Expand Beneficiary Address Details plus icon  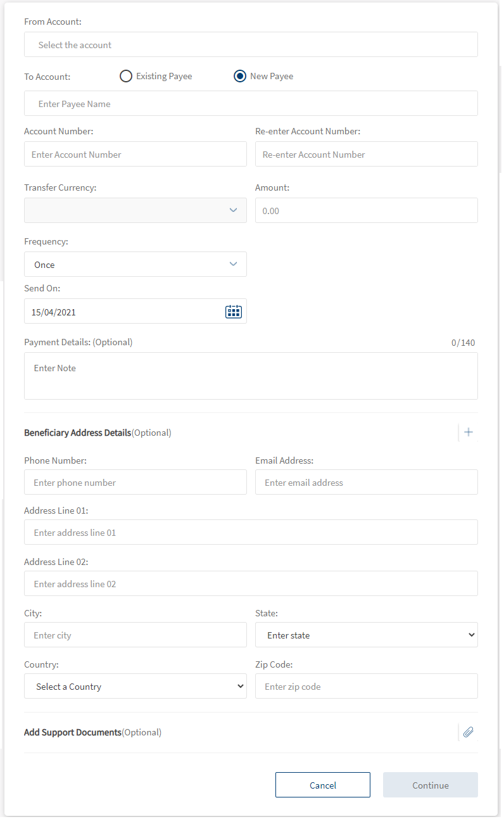[x=468, y=433]
